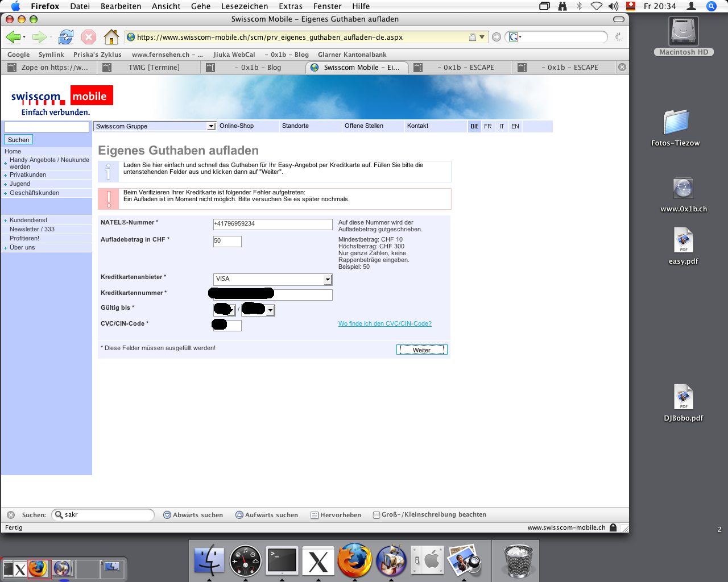Click the Firefox back arrow button
The width and height of the screenshot is (728, 582).
coord(13,38)
